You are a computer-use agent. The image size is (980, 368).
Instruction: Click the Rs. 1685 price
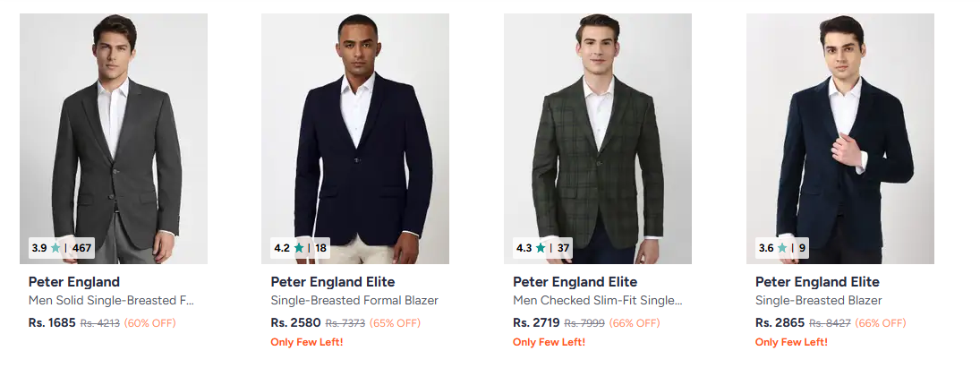[52, 322]
